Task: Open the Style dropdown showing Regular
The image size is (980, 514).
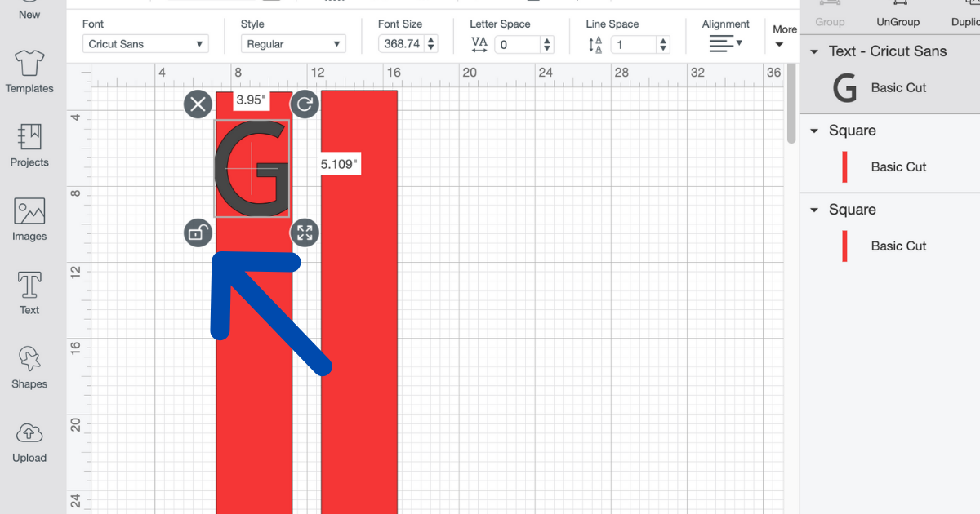Action: click(292, 44)
